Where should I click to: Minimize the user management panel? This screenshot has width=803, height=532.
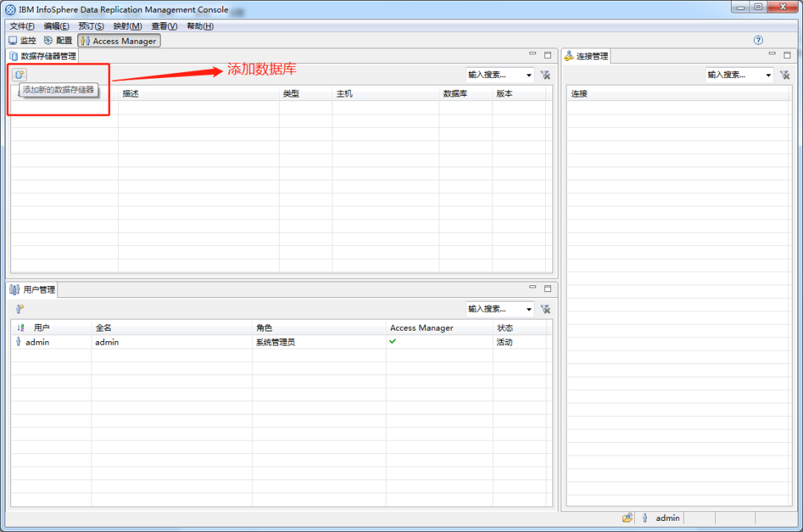[532, 288]
